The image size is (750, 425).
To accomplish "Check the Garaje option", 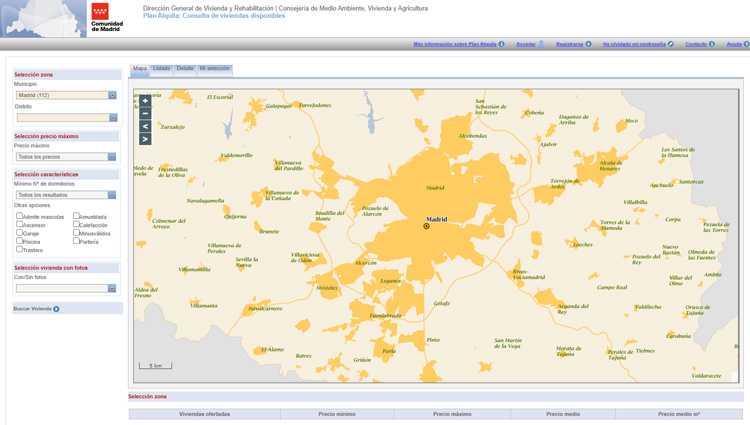I will tap(19, 233).
